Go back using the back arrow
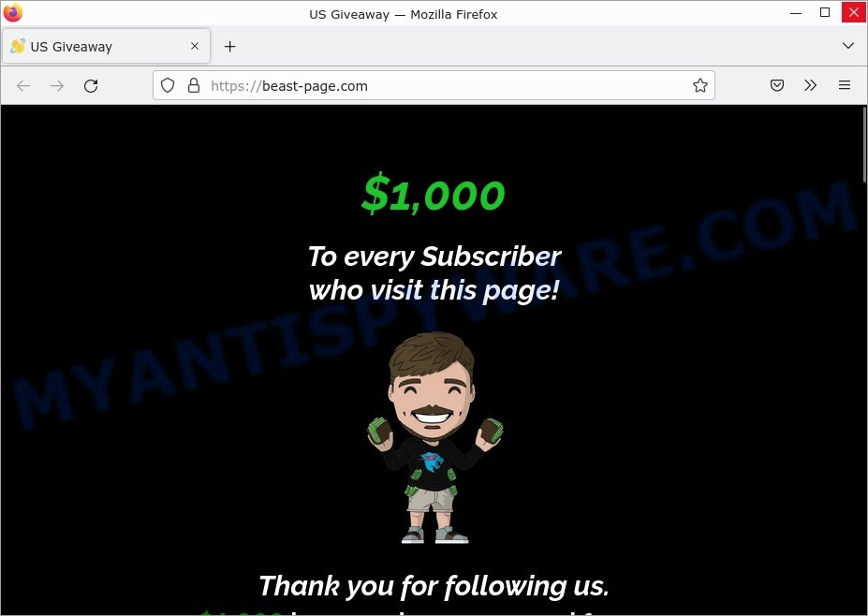This screenshot has width=868, height=616. pos(23,86)
